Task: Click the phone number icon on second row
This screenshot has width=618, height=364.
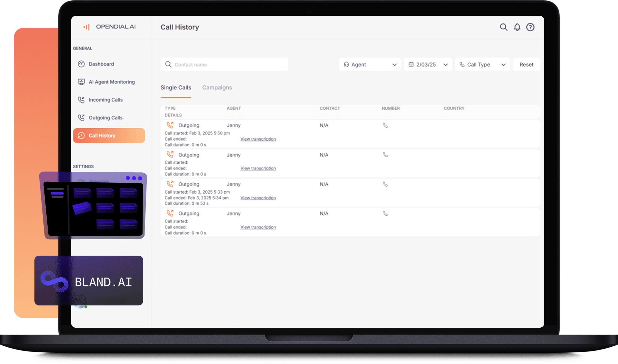Action: tap(385, 155)
